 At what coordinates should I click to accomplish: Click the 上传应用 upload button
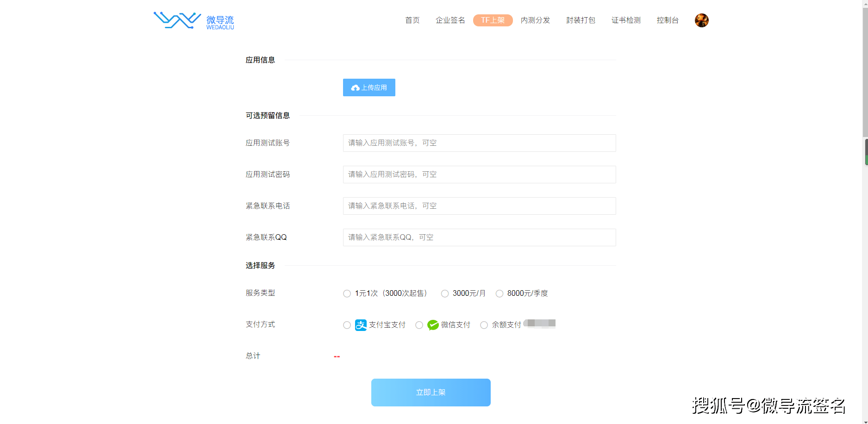[369, 87]
